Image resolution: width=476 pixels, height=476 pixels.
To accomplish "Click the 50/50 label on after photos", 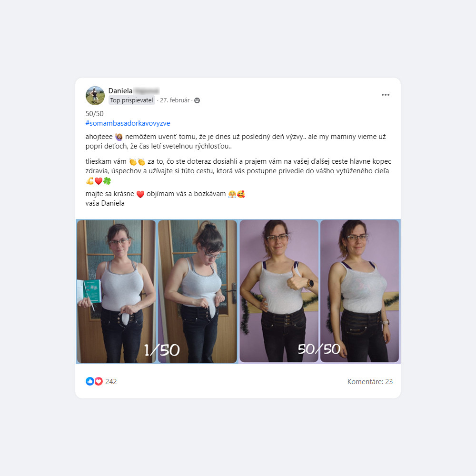I will [x=319, y=349].
